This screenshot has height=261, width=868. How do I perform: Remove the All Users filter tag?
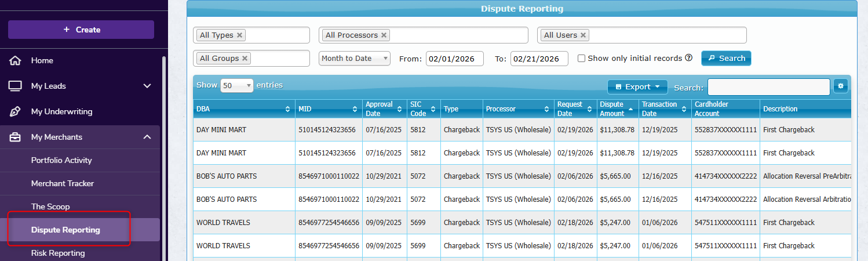(583, 35)
